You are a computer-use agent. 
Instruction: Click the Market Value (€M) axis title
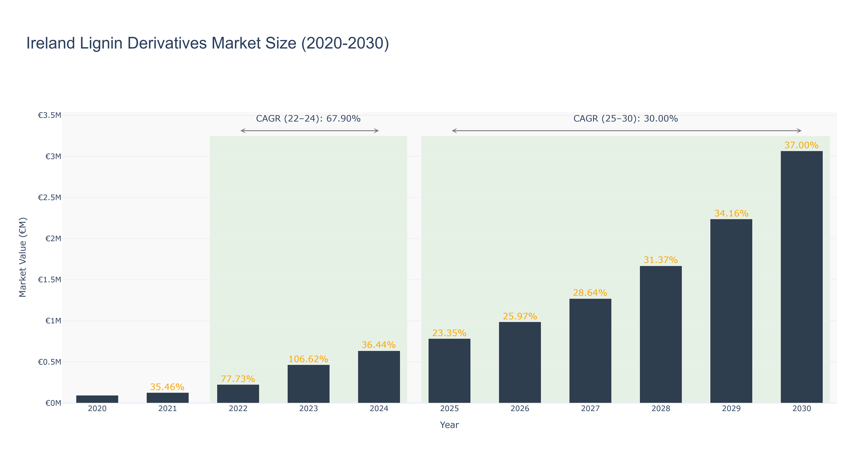pos(23,257)
